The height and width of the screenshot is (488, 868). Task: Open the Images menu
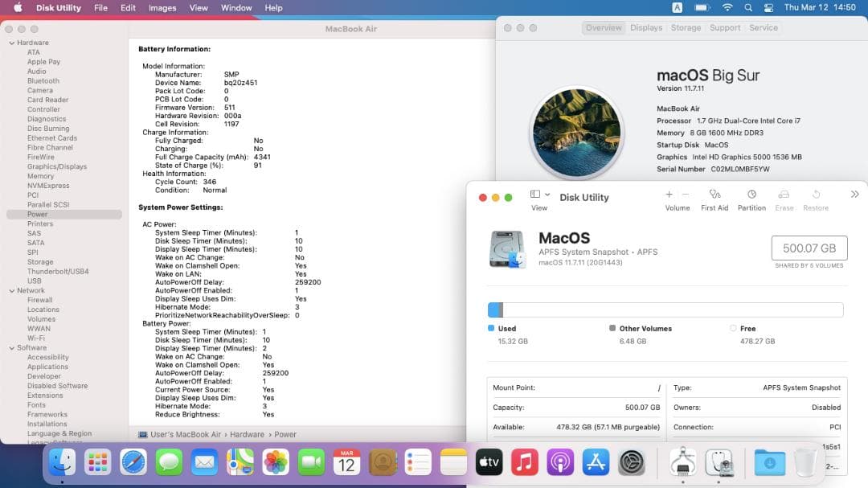pos(162,8)
